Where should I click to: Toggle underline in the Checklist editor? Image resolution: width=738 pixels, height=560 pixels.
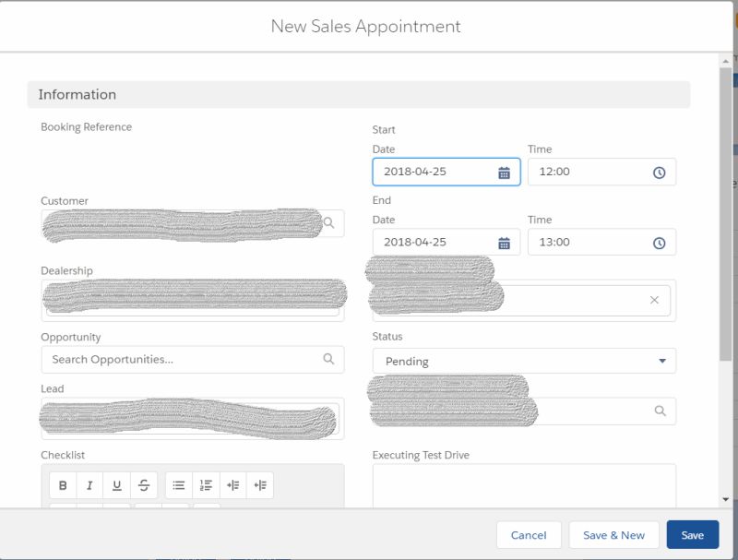tap(117, 484)
